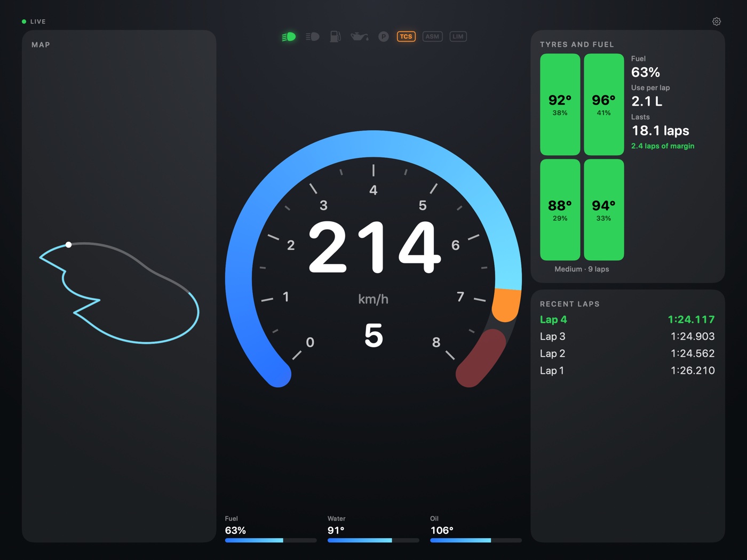747x560 pixels.
Task: Select the 96° front-right tyre tile
Action: 604,105
